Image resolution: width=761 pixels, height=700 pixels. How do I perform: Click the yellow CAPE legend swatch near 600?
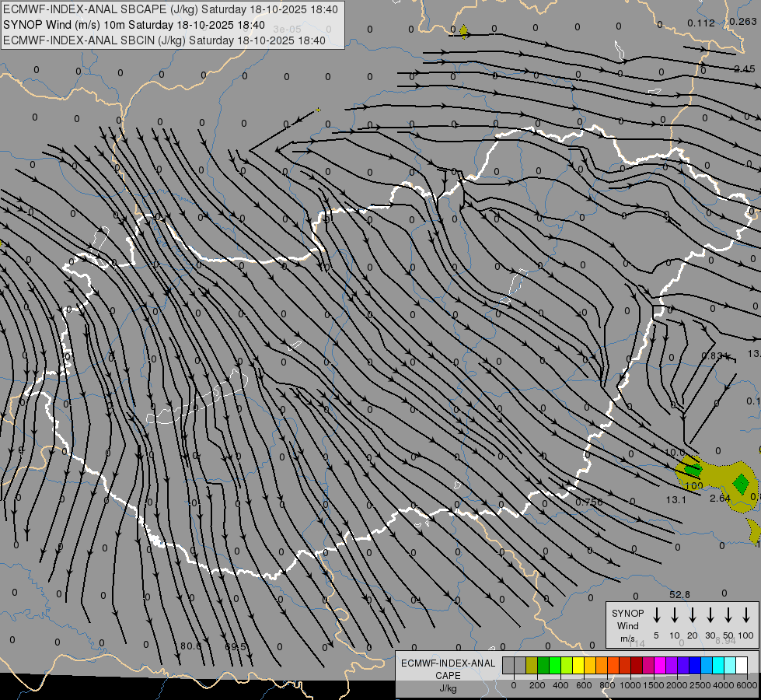[578, 665]
